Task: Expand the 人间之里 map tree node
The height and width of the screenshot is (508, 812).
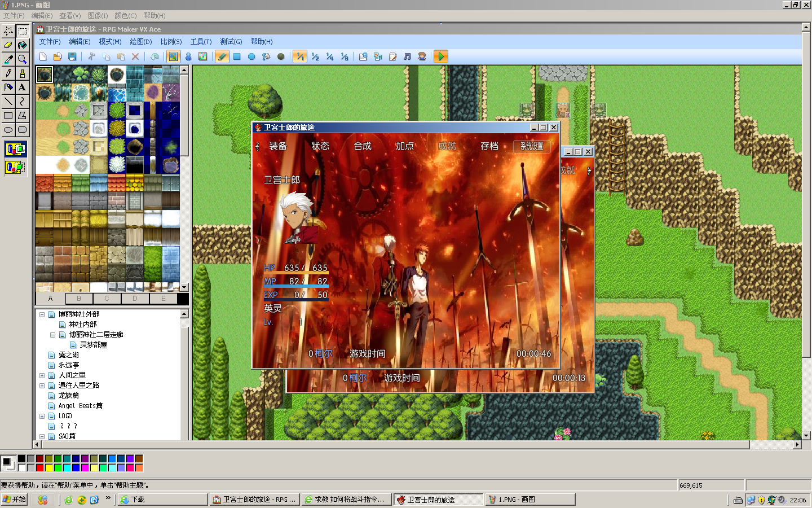Action: 42,375
